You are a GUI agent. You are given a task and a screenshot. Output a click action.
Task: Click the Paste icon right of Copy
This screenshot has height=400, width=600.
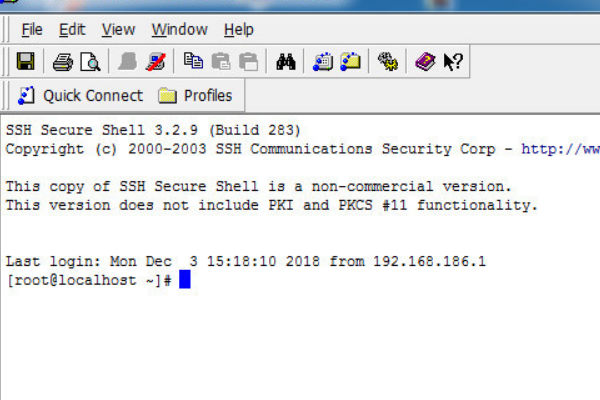tap(221, 62)
